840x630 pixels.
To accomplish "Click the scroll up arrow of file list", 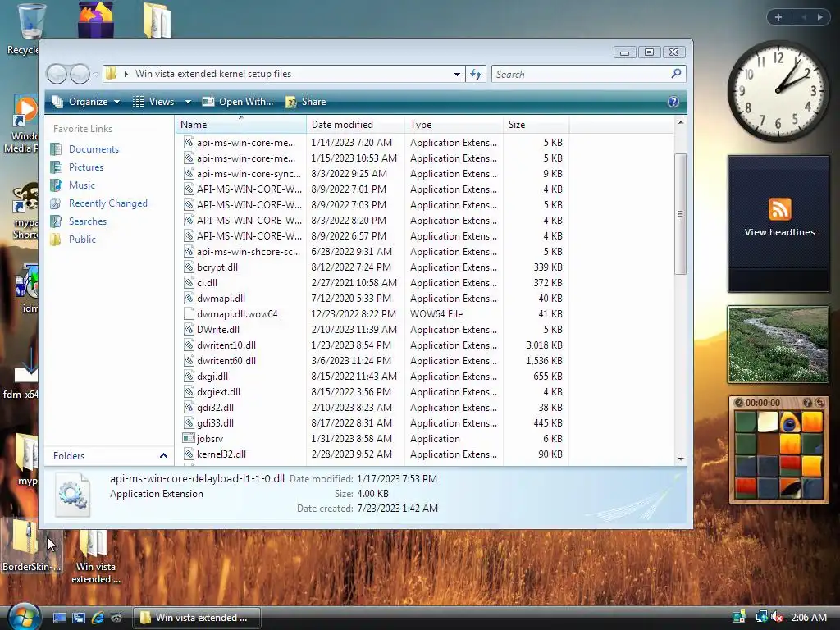I will (680, 123).
